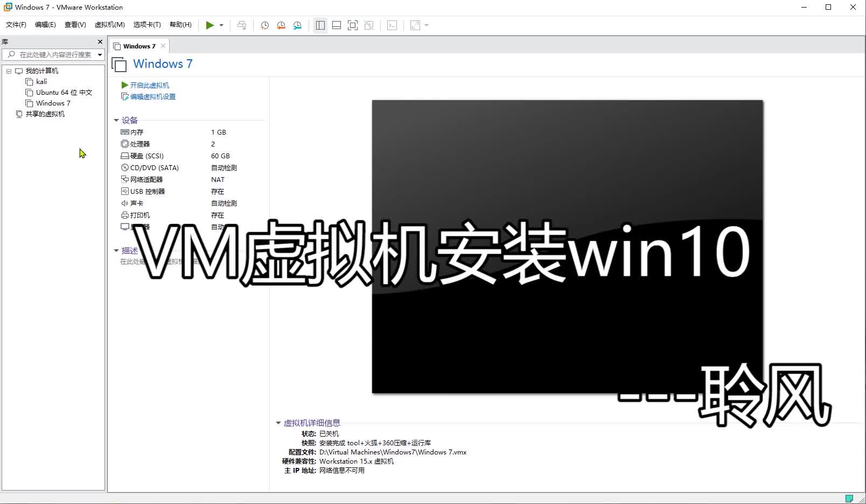Close the library panel
This screenshot has height=504, width=866.
(x=100, y=41)
